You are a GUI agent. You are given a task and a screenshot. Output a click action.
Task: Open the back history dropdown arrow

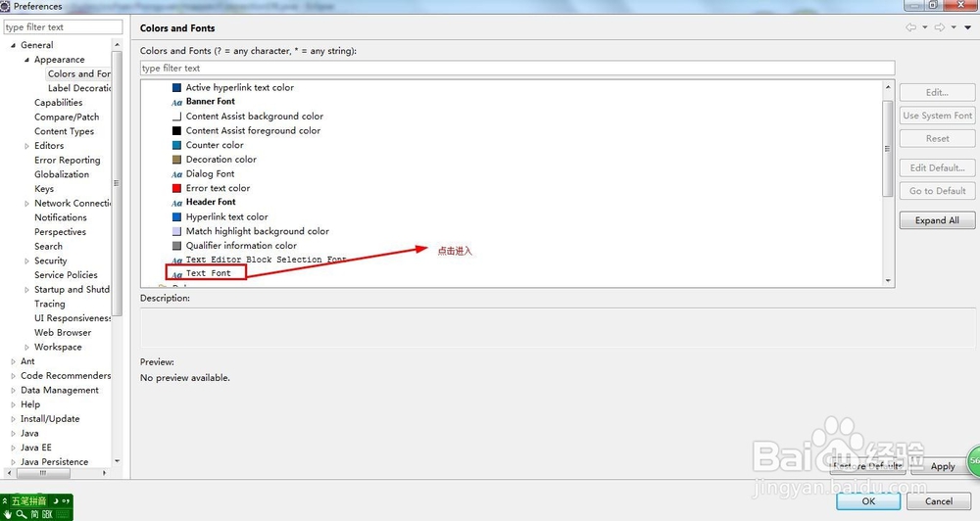[925, 27]
